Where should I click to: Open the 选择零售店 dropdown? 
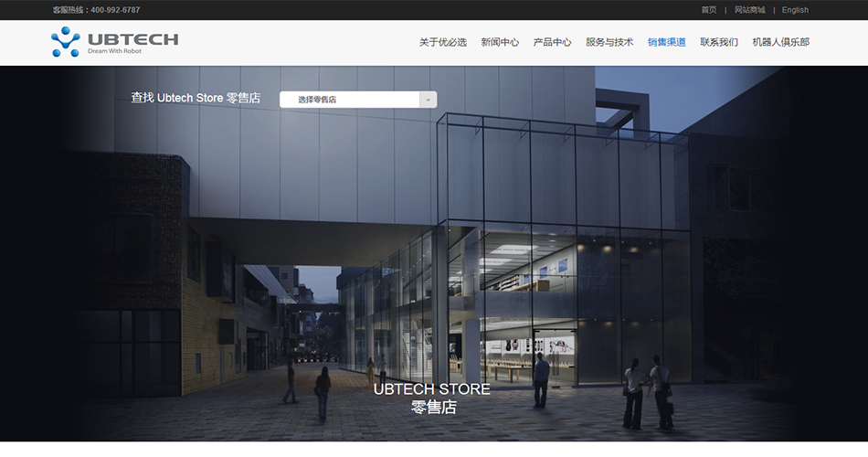(x=358, y=100)
